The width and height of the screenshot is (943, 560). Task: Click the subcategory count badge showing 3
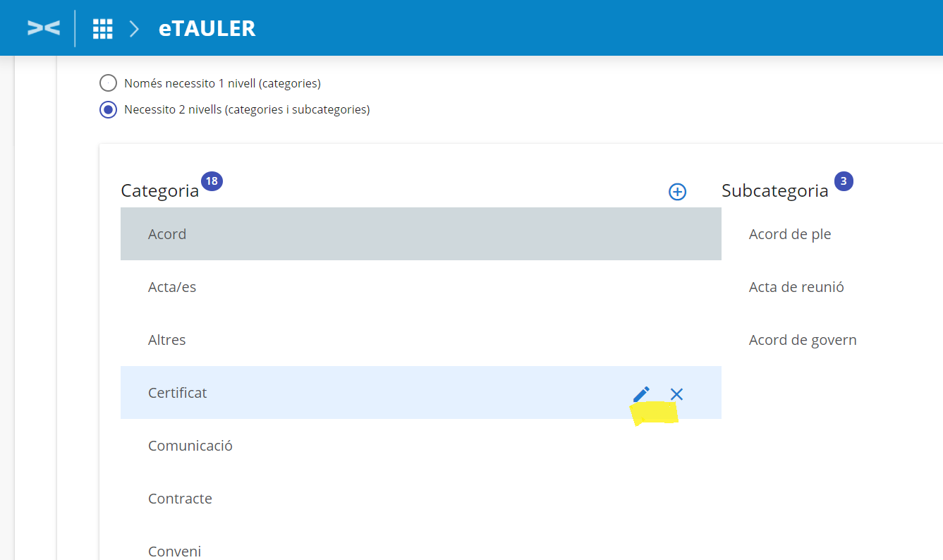click(844, 181)
